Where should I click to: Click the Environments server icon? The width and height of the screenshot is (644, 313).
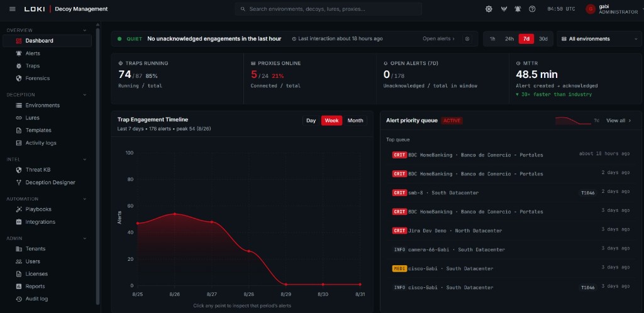click(18, 106)
